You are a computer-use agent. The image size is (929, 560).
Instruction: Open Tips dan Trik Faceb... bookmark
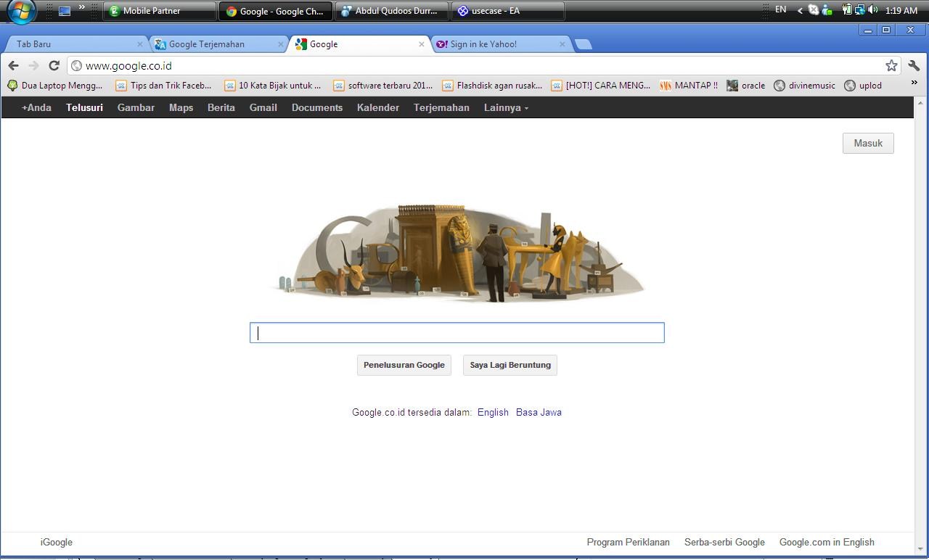(x=164, y=86)
